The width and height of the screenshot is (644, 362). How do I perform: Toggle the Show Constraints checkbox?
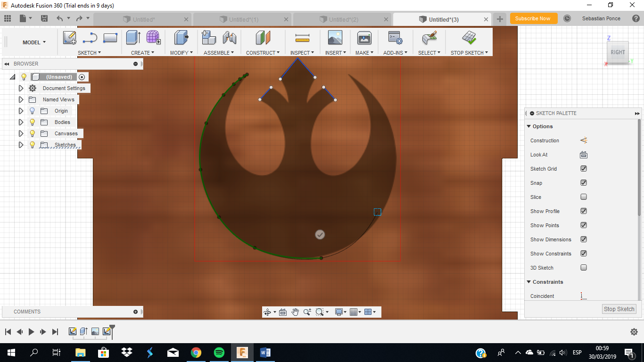tap(584, 254)
